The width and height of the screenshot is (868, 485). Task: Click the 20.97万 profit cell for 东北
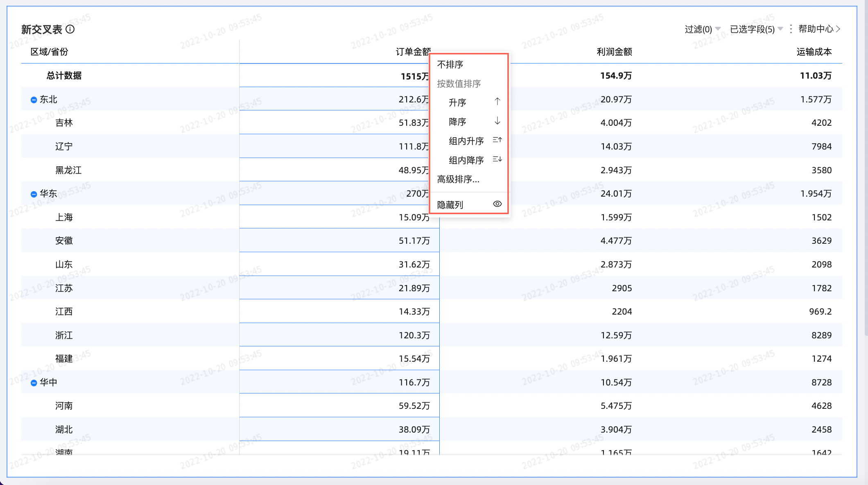click(x=616, y=99)
